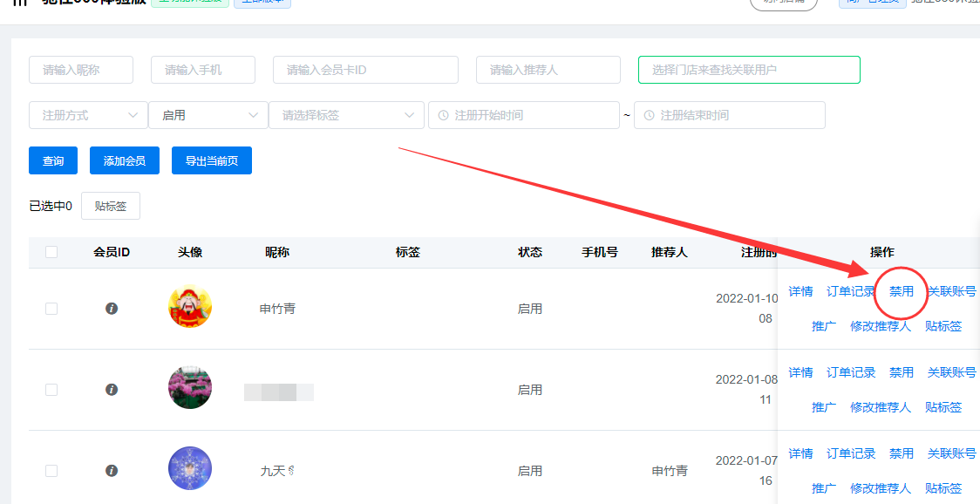Click nickname 申竹青 in first row
This screenshot has width=980, height=504.
point(277,309)
